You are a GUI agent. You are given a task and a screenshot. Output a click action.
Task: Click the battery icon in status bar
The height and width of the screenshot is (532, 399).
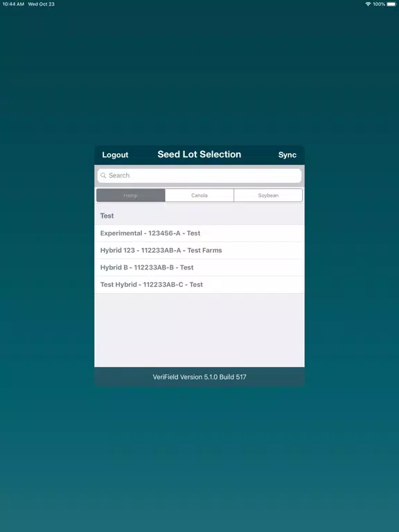tap(391, 4)
